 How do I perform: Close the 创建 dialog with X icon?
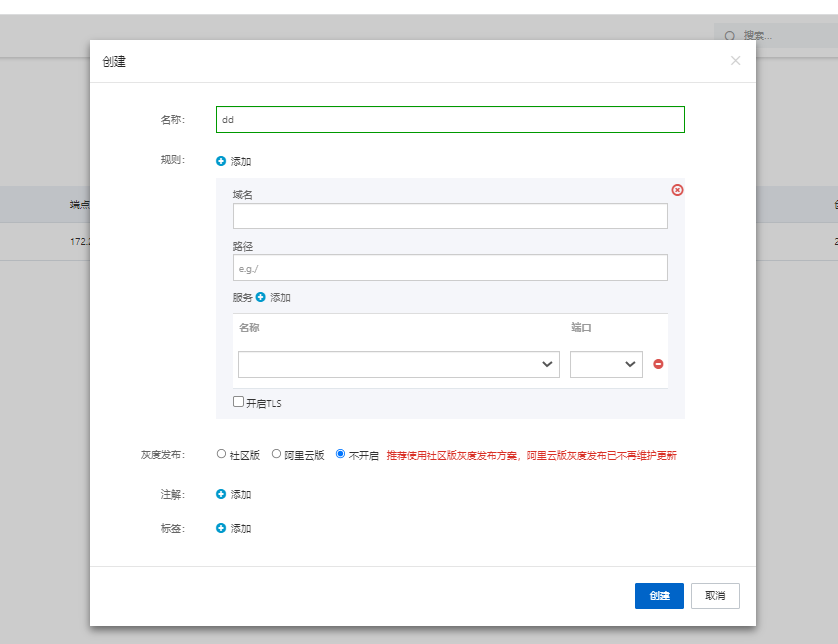pos(736,61)
